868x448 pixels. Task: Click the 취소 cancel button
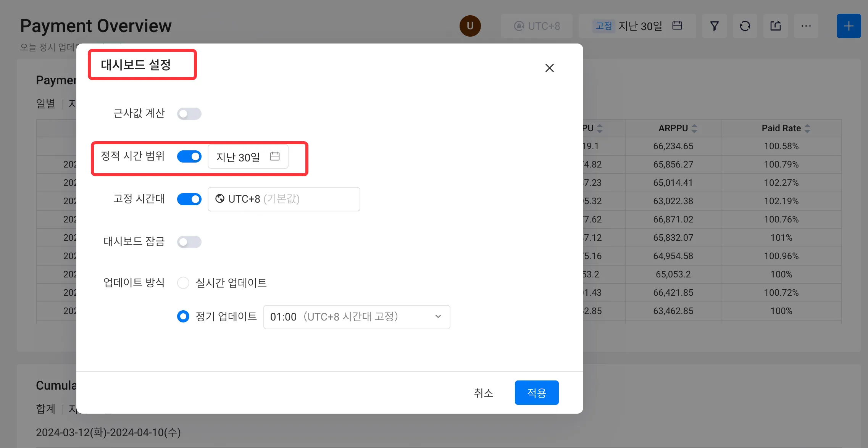coord(483,393)
